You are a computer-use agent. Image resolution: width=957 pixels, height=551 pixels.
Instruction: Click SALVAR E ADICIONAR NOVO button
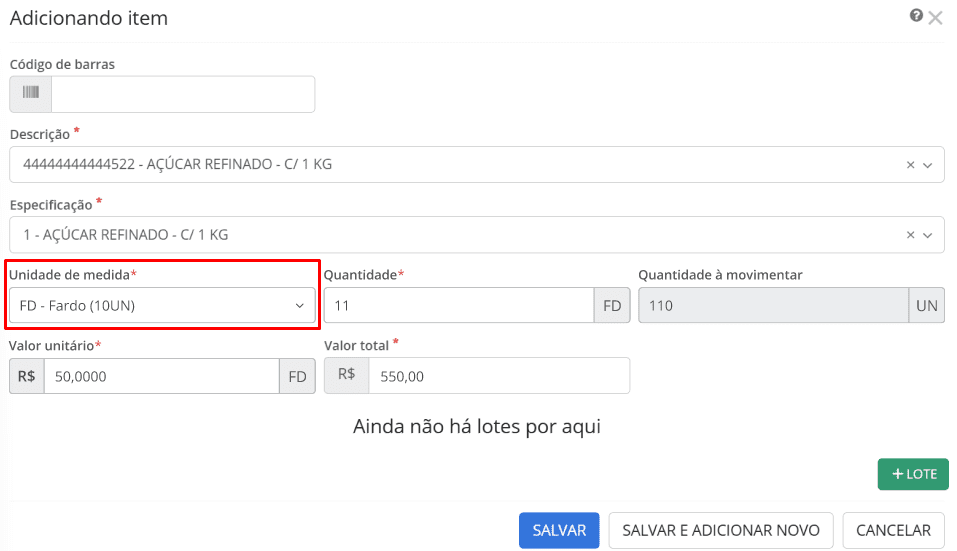721,530
